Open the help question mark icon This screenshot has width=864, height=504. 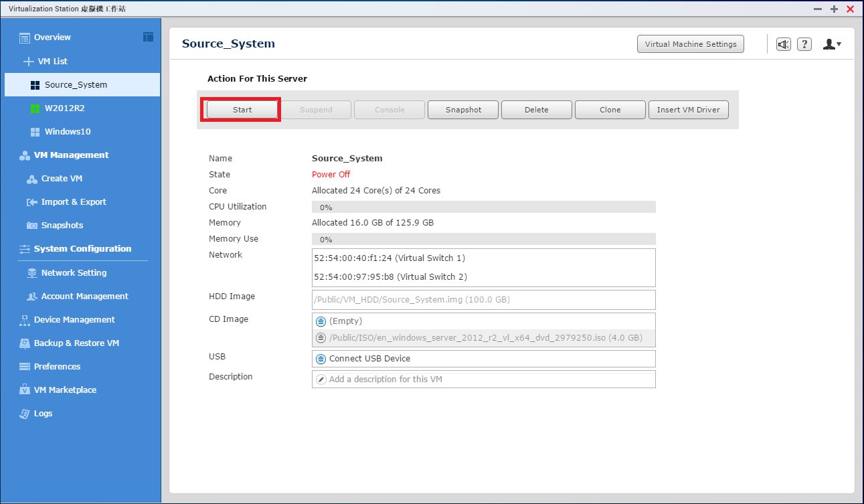point(804,44)
